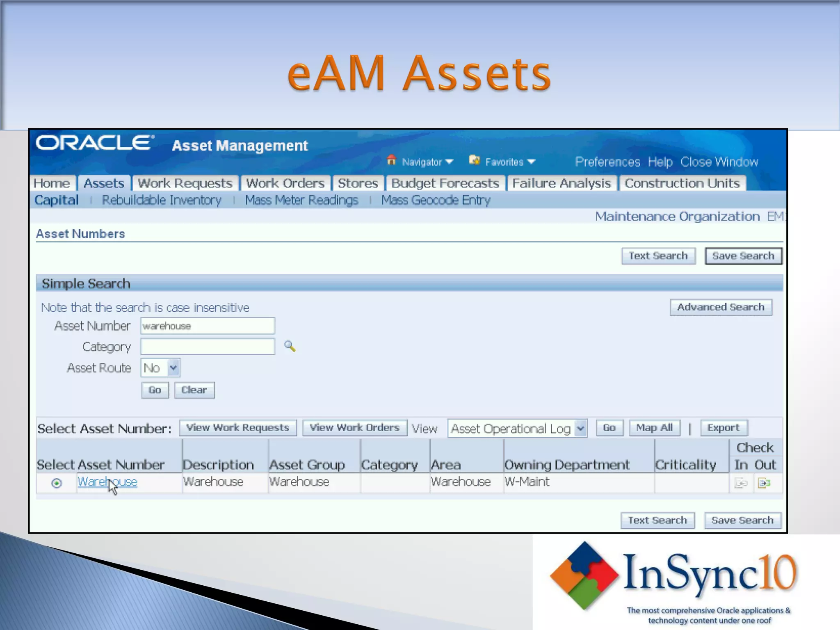
Task: Click the Export button
Action: (x=723, y=428)
